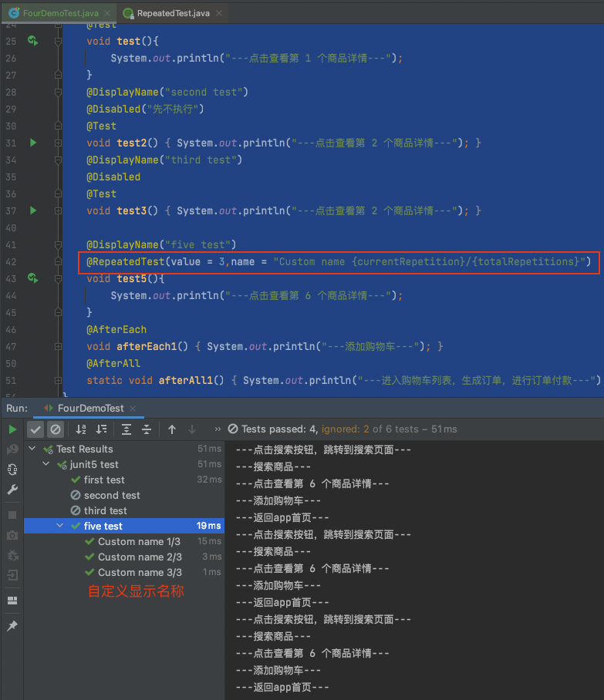This screenshot has height=700, width=604.
Task: Select the Custom name 1/3 result
Action: [124, 541]
